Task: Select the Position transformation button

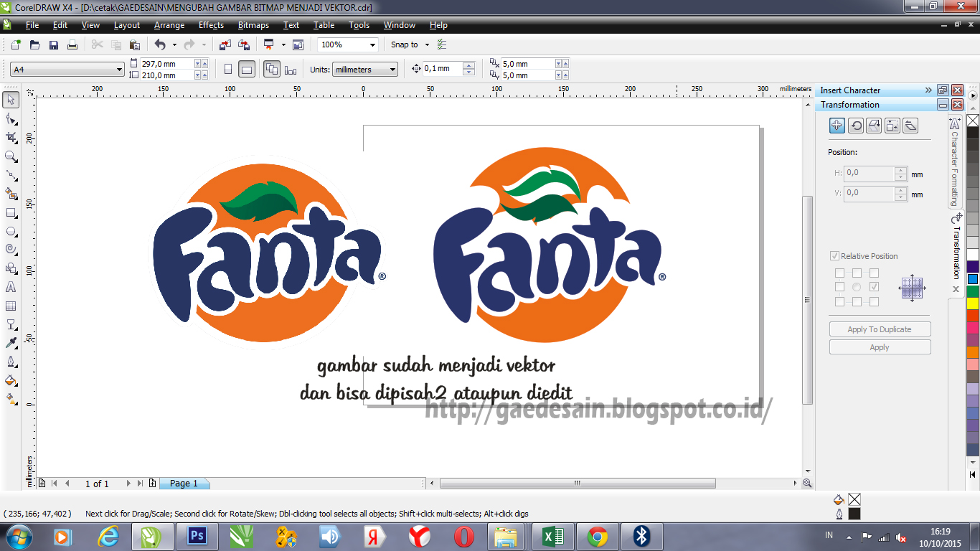Action: pos(837,126)
